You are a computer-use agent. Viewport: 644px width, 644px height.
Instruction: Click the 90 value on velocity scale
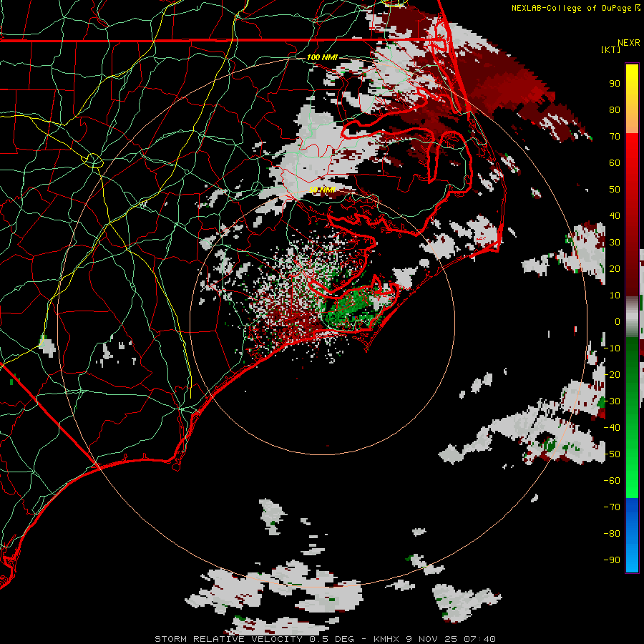click(x=615, y=84)
